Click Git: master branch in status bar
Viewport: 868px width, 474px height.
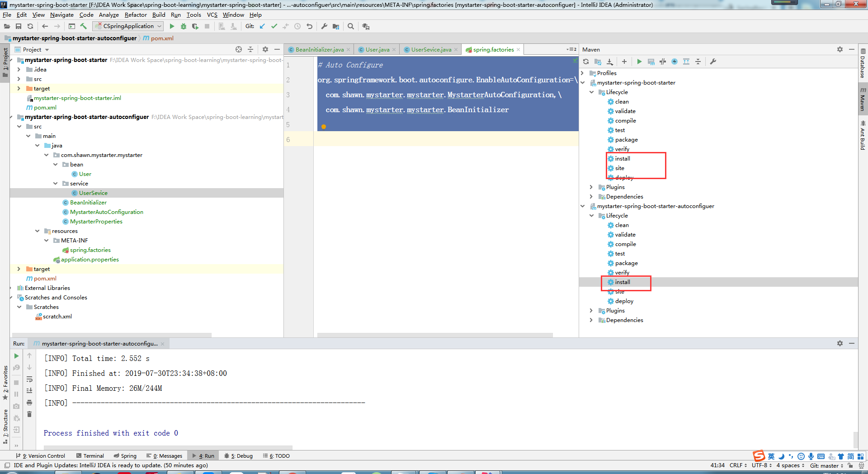(x=826, y=465)
